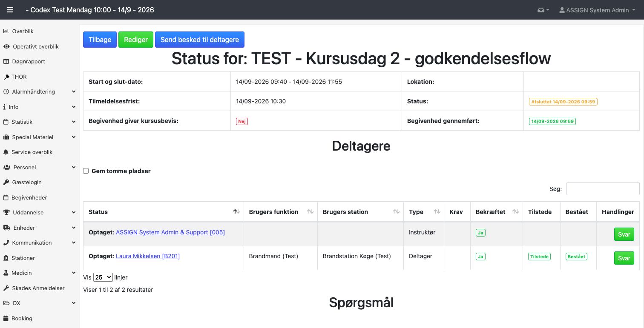This screenshot has height=328, width=644.
Task: Click the Skades Anmeldelser wrench icon
Action: pyautogui.click(x=6, y=288)
